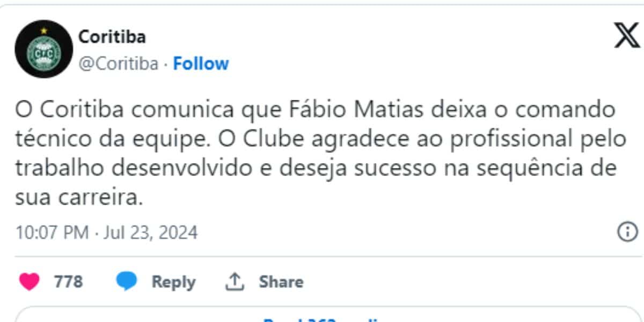Open the partially visible Read replies button
Image resolution: width=644 pixels, height=322 pixels.
[322, 314]
